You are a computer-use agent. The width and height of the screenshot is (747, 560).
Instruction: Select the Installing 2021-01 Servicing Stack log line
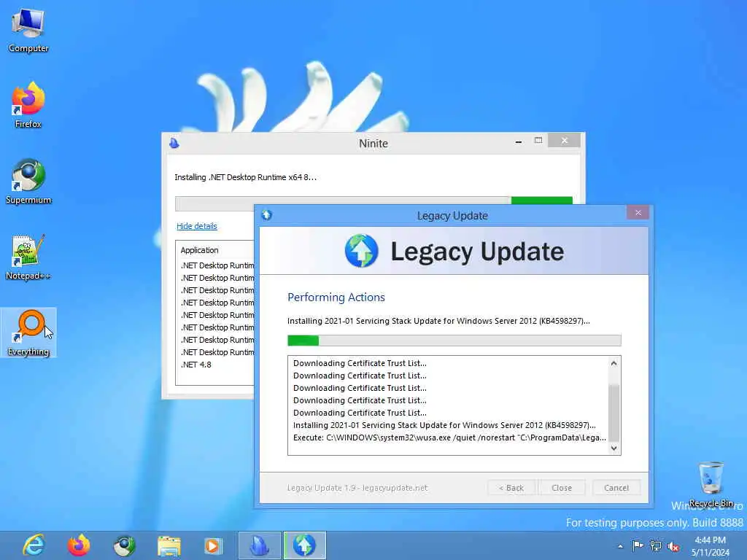444,425
